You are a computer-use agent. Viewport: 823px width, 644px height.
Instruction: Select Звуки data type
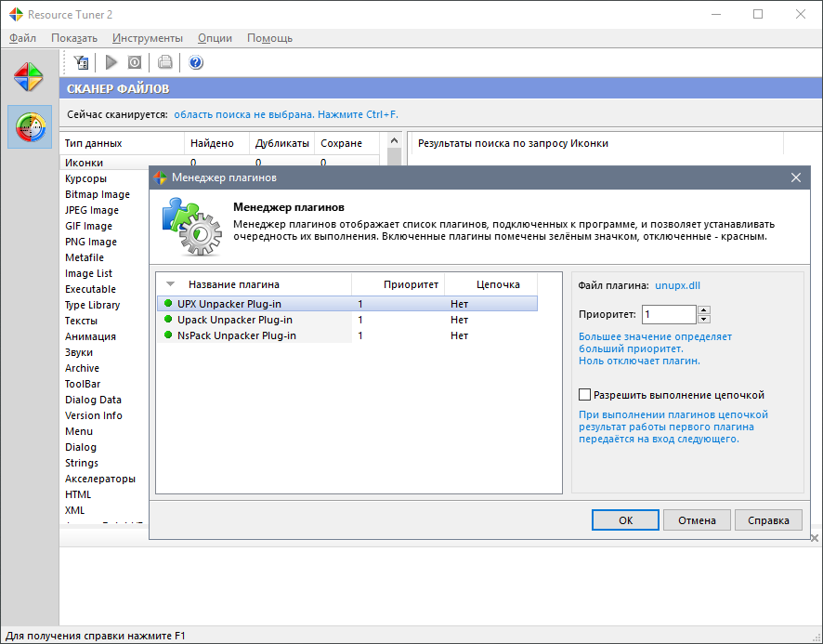(79, 351)
